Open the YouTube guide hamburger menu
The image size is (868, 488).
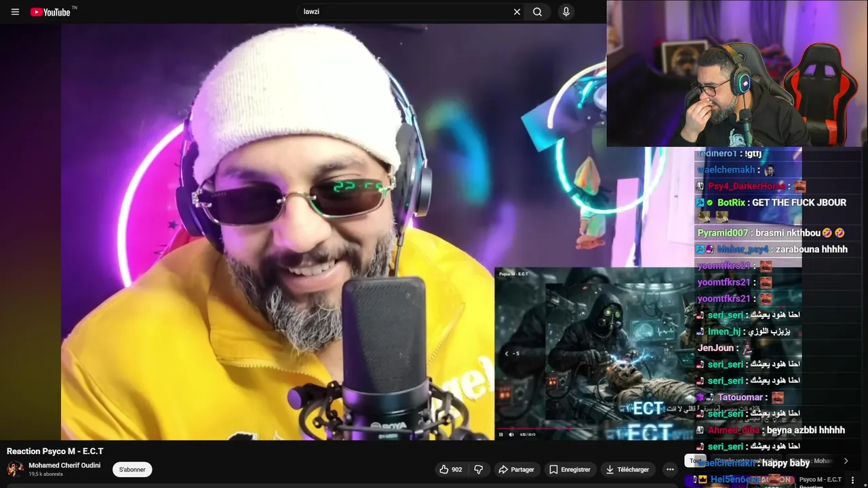point(15,12)
